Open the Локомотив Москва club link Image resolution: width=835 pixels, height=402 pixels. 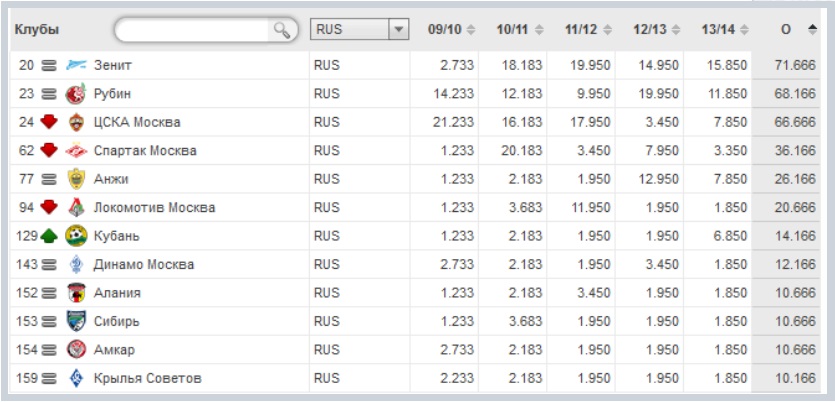click(154, 208)
